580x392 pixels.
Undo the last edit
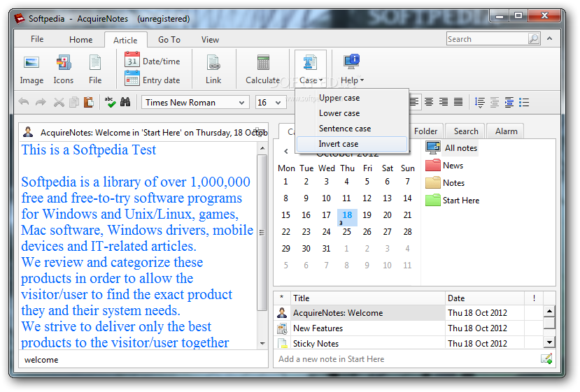pos(24,102)
